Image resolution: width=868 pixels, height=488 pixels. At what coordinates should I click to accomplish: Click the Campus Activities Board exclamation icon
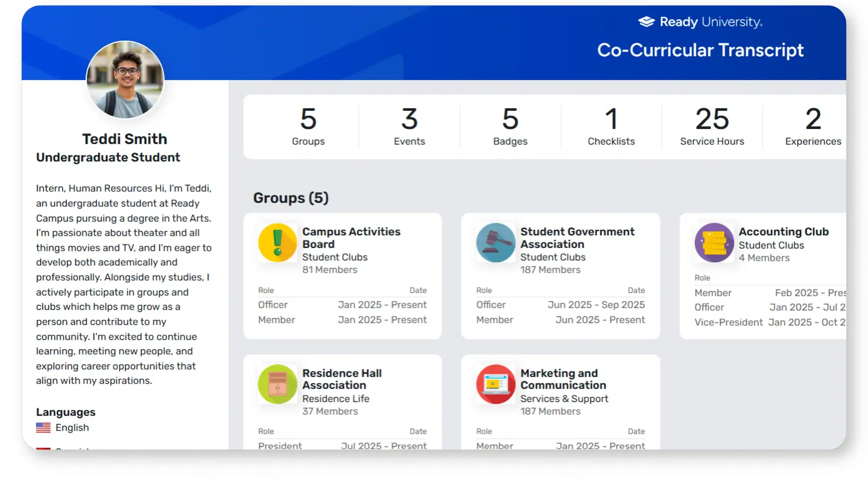pos(277,243)
